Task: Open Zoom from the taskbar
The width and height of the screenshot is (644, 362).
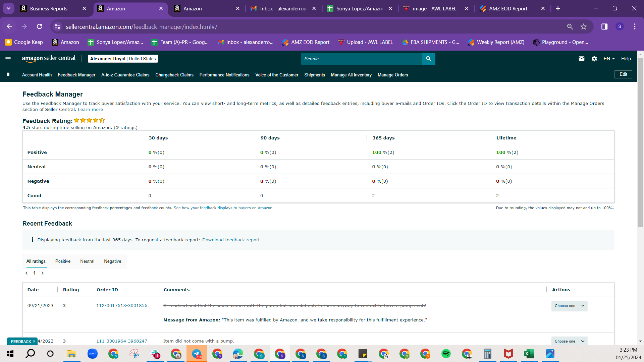Action: click(93, 354)
